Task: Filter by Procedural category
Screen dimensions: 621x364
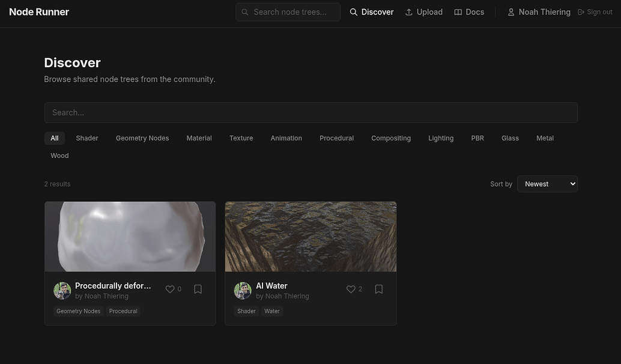Action: [337, 138]
